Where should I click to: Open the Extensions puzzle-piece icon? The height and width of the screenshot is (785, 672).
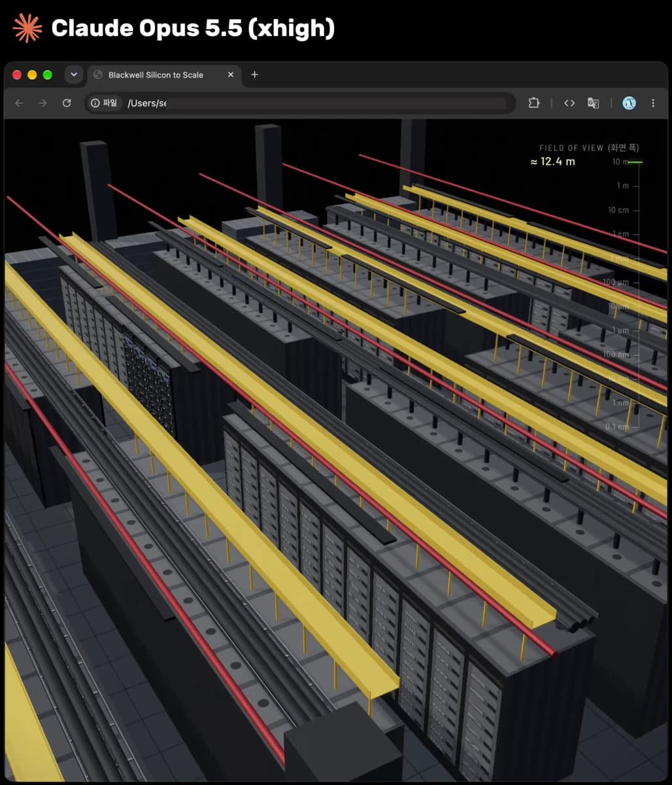[x=534, y=103]
